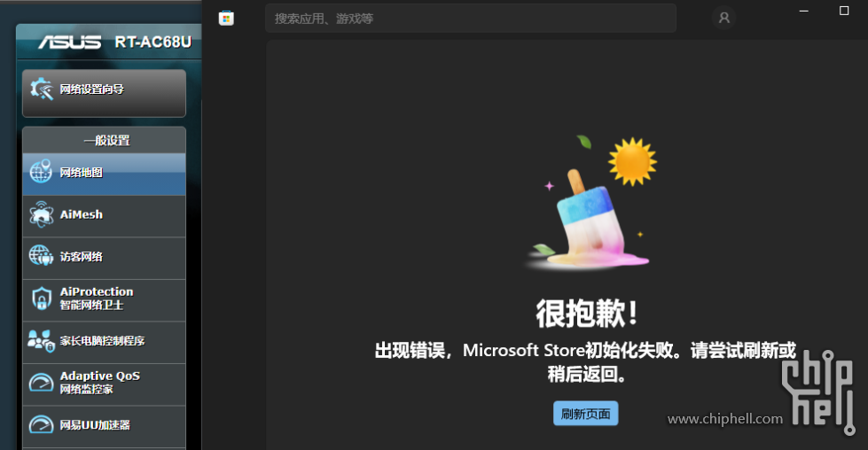The image size is (868, 450).
Task: Click the network setup wizard gear icon
Action: pos(41,89)
